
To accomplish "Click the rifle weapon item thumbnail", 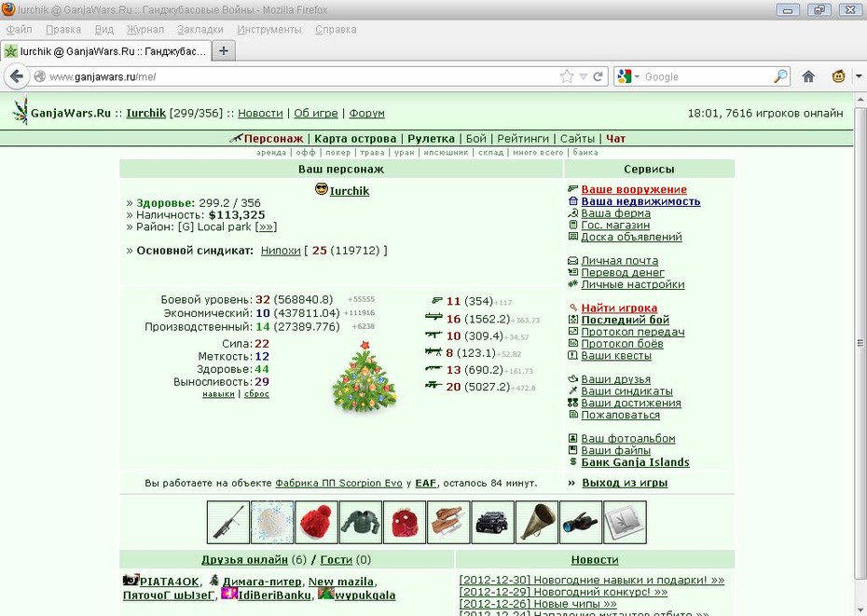I will [x=227, y=523].
